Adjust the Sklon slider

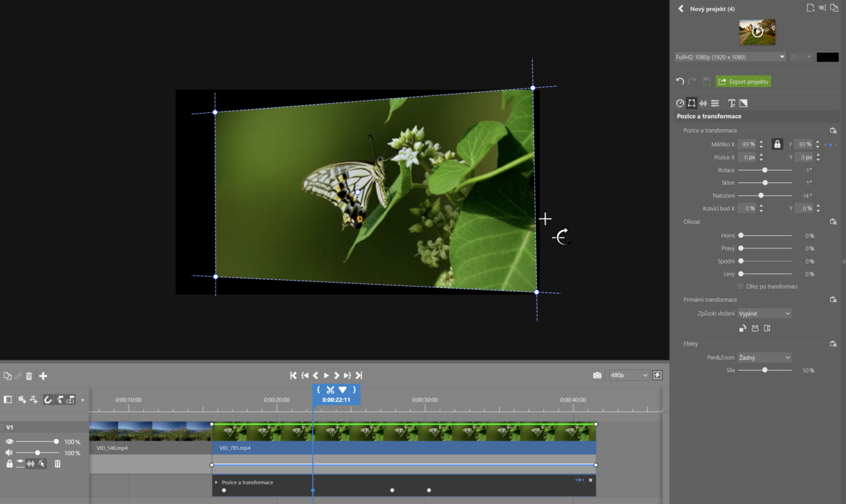click(765, 182)
